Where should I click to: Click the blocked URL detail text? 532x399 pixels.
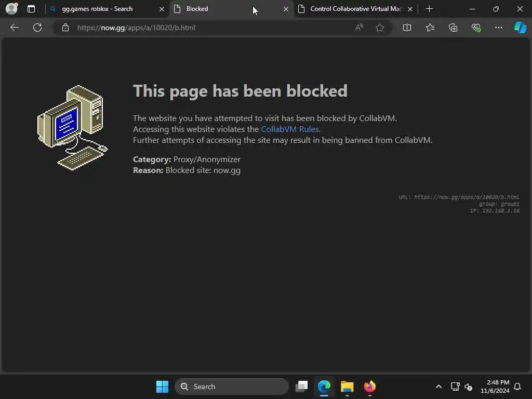click(x=459, y=197)
